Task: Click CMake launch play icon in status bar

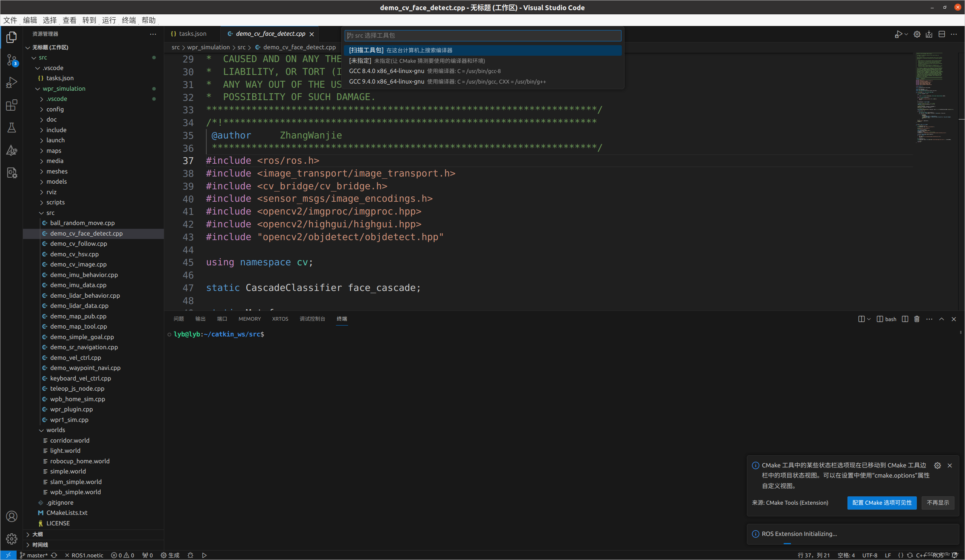Action: (x=204, y=555)
